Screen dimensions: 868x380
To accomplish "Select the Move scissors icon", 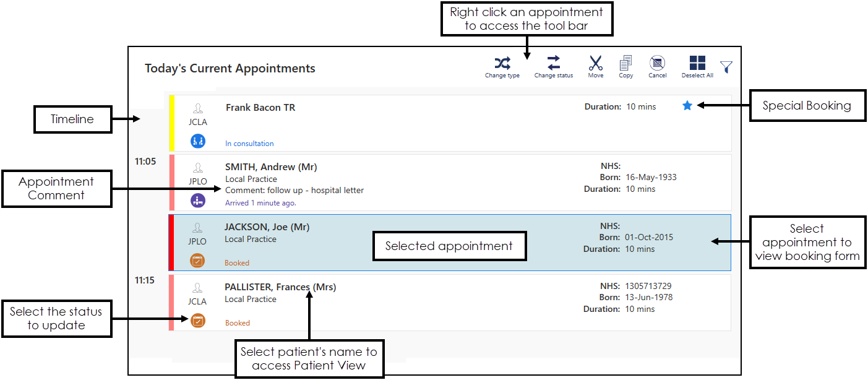I will click(595, 63).
